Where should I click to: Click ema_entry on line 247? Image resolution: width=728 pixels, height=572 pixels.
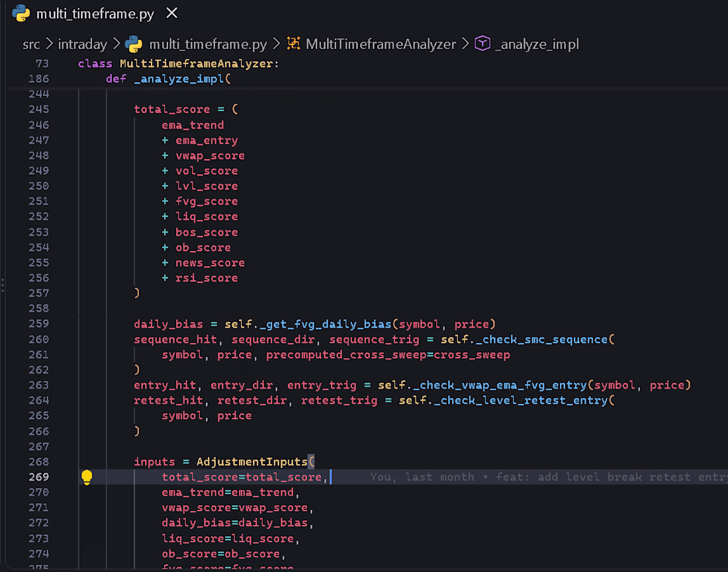(x=206, y=140)
